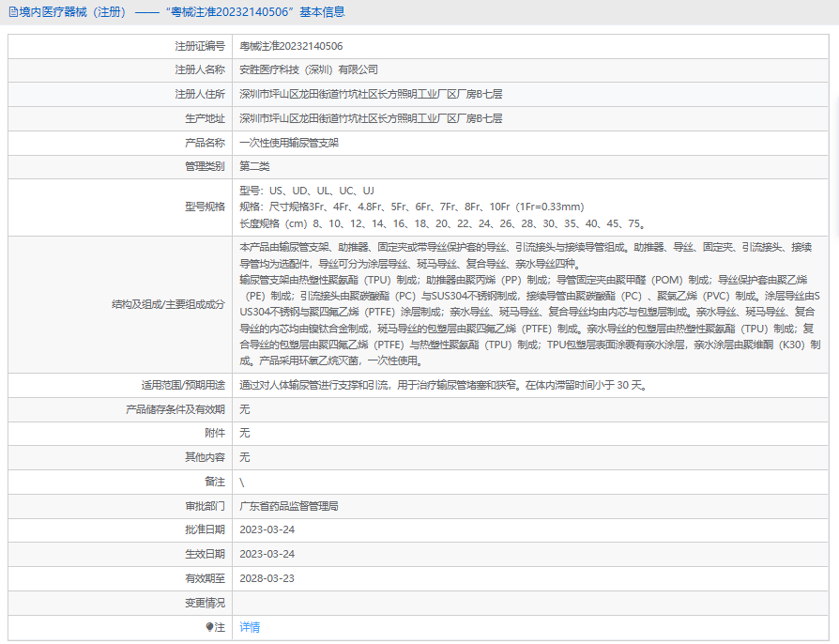Click the 批准日期 label
The height and width of the screenshot is (644, 839).
pos(205,530)
